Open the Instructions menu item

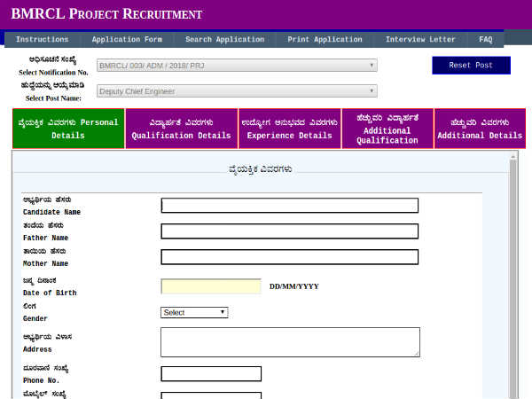pyautogui.click(x=42, y=39)
